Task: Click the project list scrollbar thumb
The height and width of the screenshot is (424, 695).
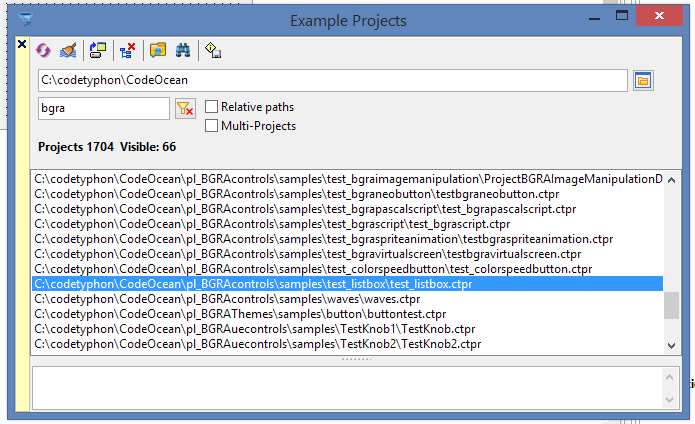Action: pyautogui.click(x=672, y=305)
